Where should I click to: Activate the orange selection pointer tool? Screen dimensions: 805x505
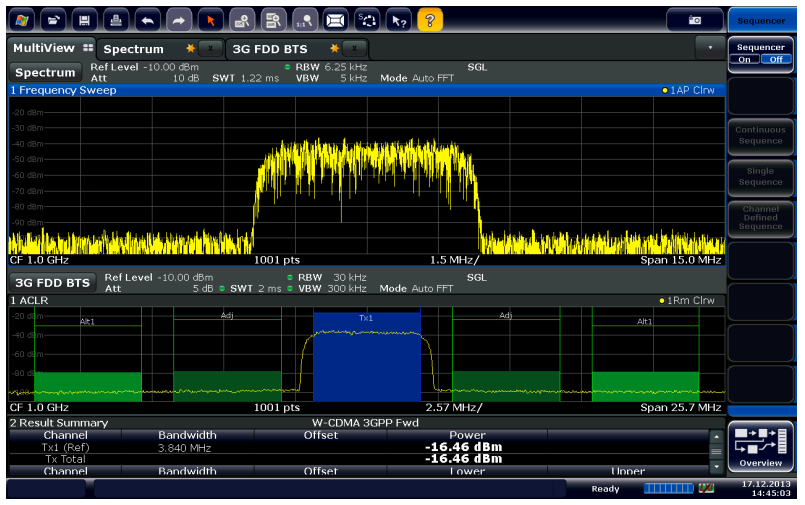[210, 21]
